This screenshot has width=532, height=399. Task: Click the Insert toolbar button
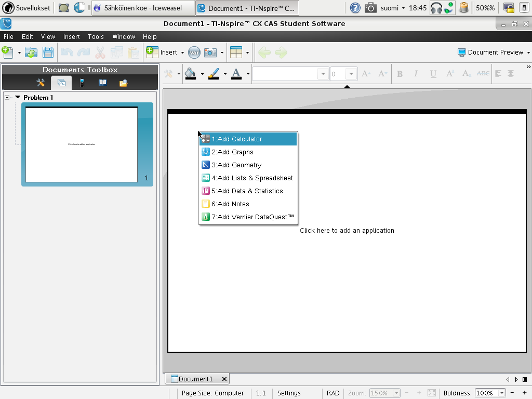(x=162, y=52)
